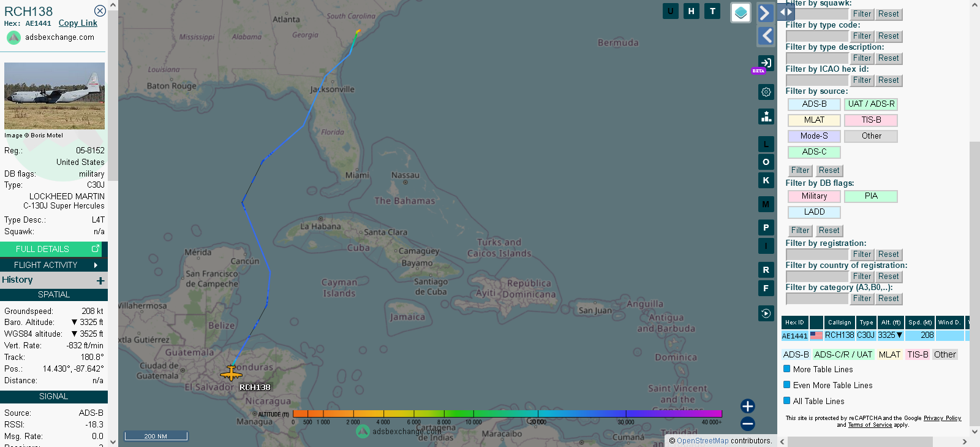
Task: Reset the squawk filter
Action: [x=888, y=14]
